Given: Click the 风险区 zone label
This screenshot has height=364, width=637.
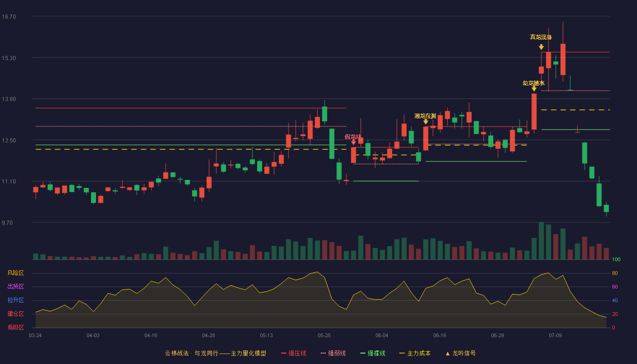Looking at the screenshot, I should click(x=15, y=273).
